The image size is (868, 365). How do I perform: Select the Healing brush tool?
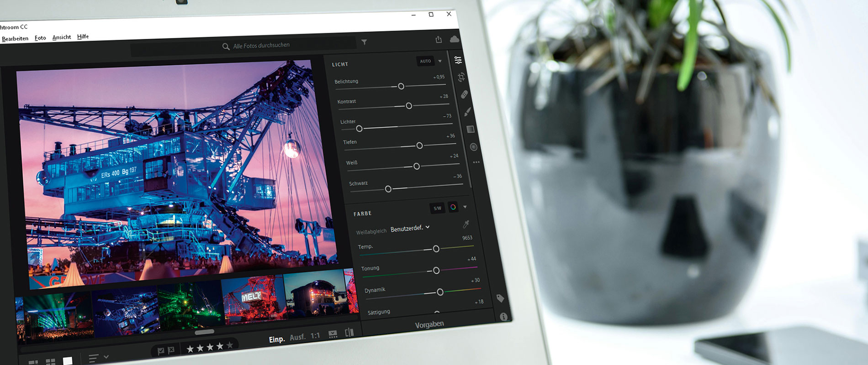[464, 94]
